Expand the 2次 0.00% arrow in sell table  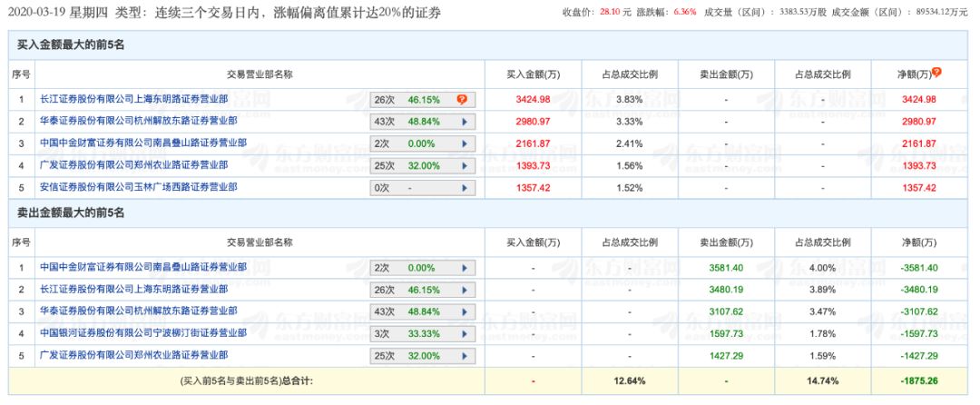click(x=465, y=268)
